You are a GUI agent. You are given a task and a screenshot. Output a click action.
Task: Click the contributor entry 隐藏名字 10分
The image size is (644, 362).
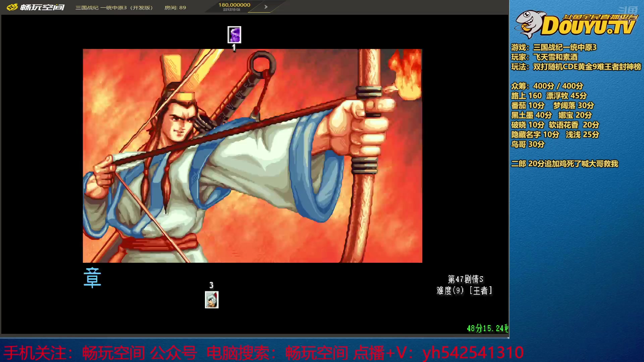tap(535, 135)
